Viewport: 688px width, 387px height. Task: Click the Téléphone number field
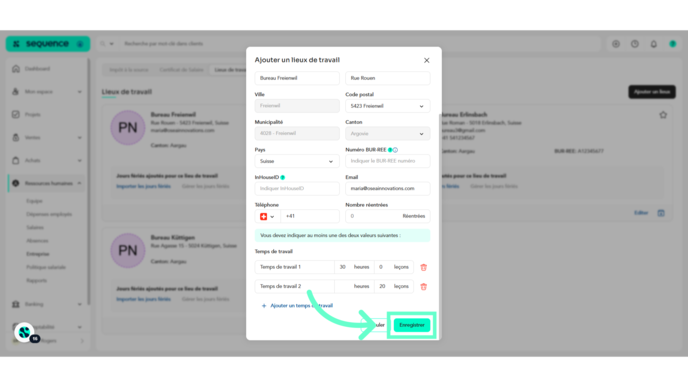click(310, 216)
